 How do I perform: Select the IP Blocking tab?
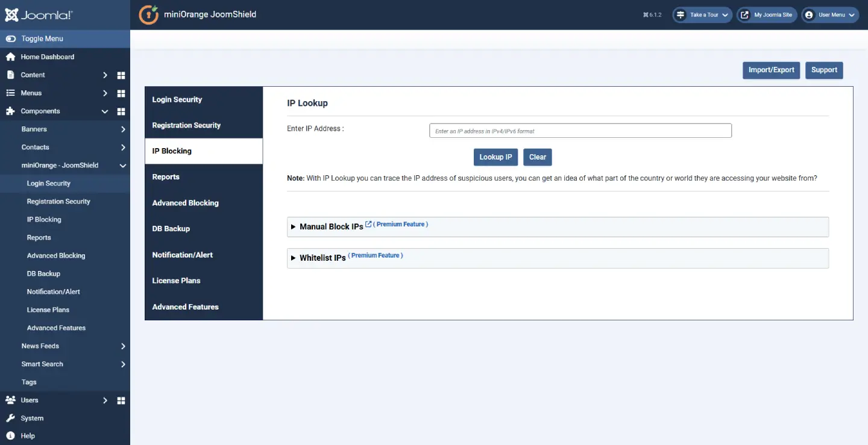(x=204, y=151)
